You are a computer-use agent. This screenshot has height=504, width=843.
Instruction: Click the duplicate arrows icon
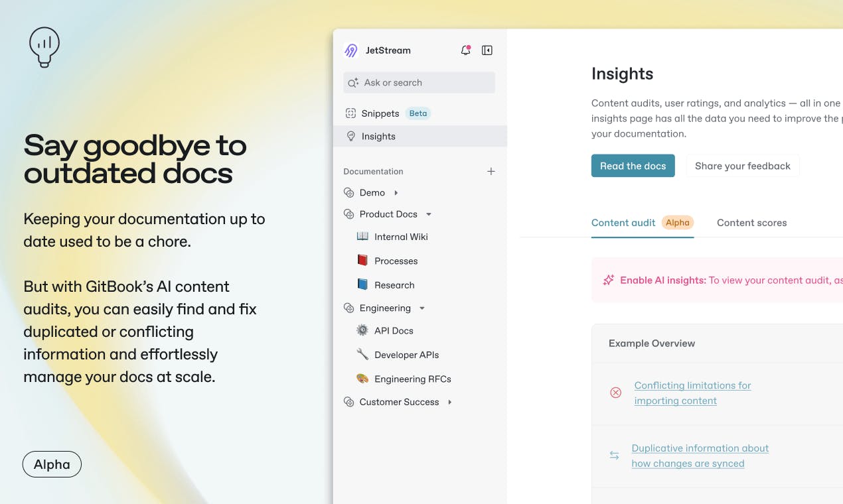(x=614, y=456)
